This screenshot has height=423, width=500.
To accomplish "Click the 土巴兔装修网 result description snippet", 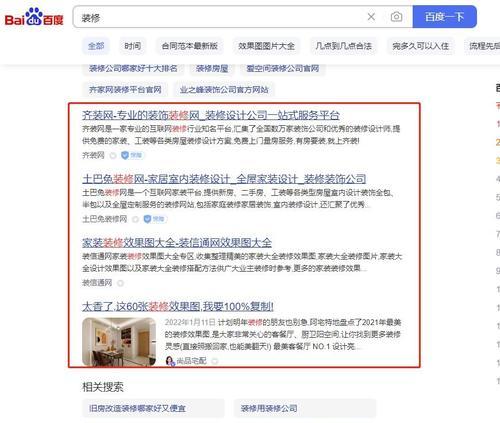I will coord(238,198).
